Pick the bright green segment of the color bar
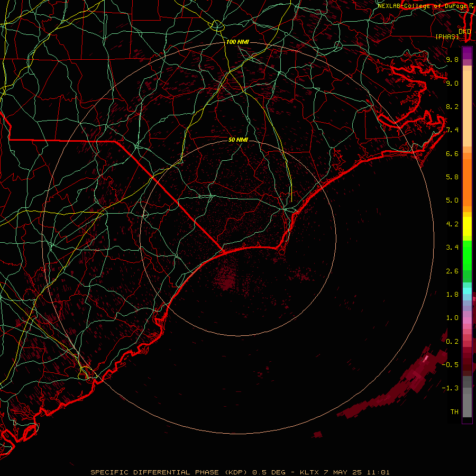476x476 pixels. click(x=467, y=255)
